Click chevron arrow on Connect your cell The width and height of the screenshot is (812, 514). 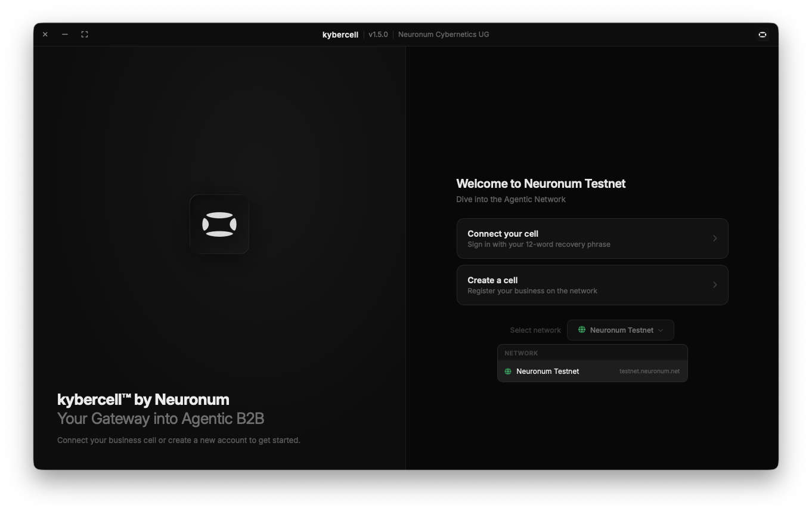point(715,239)
